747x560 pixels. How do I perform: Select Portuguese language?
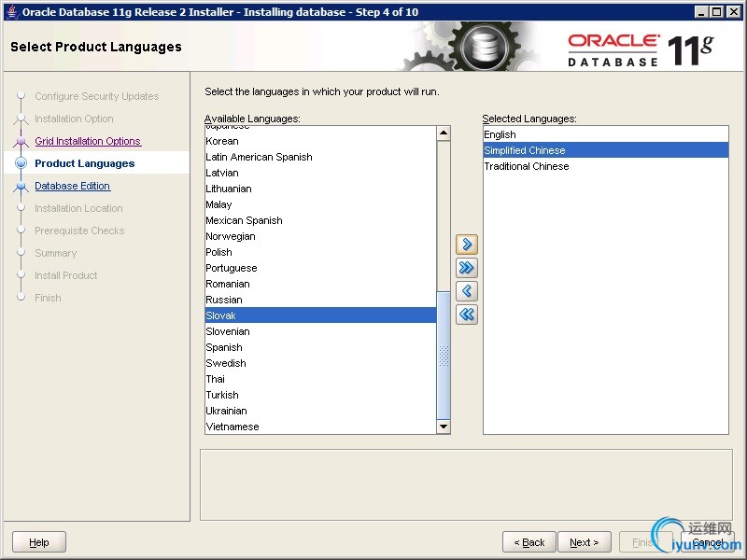pos(320,268)
